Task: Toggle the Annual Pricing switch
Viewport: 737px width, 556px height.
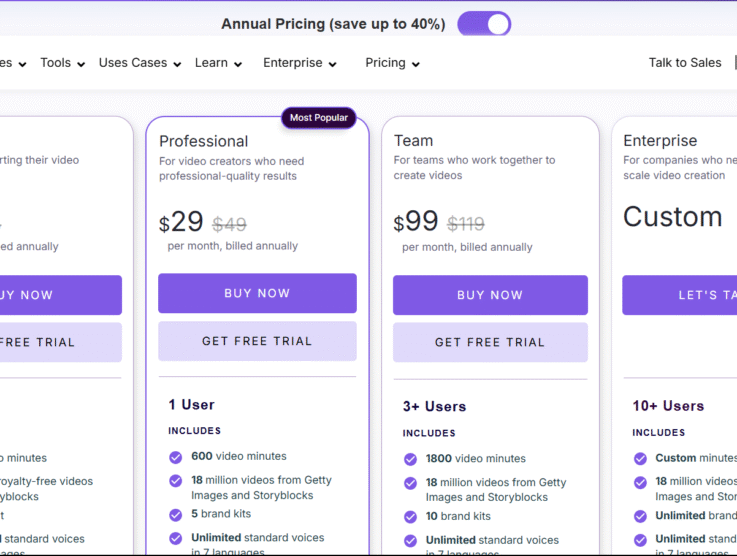Action: pyautogui.click(x=484, y=24)
